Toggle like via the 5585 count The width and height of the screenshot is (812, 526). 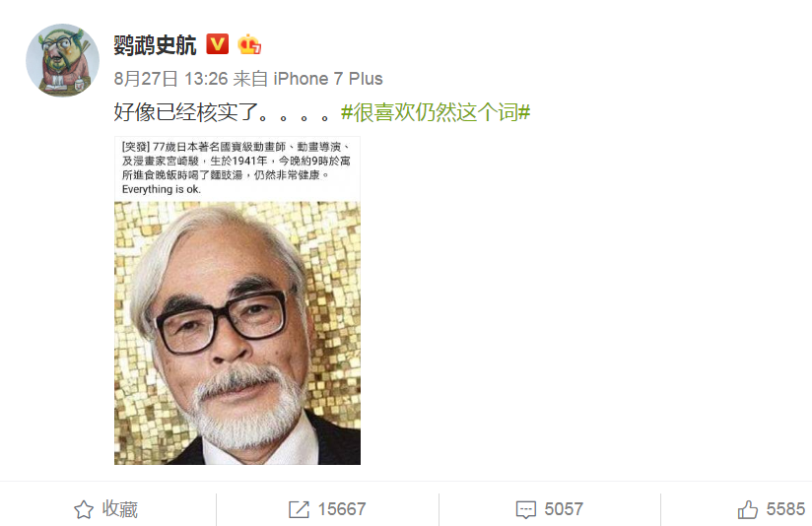coord(785,509)
